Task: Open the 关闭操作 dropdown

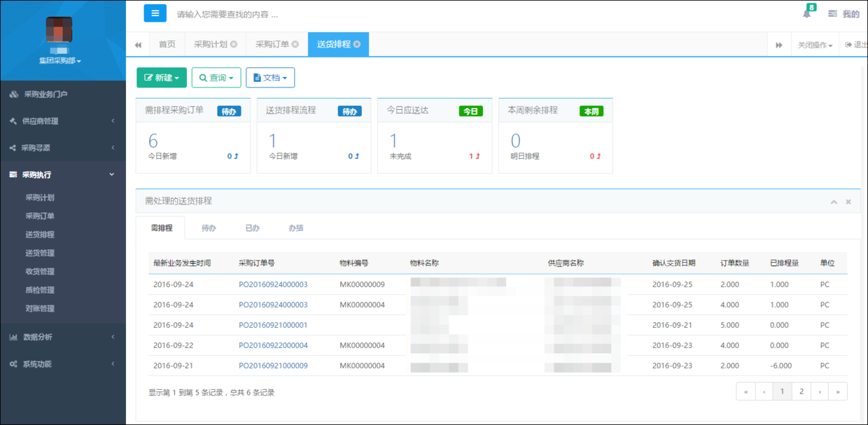Action: [x=815, y=45]
